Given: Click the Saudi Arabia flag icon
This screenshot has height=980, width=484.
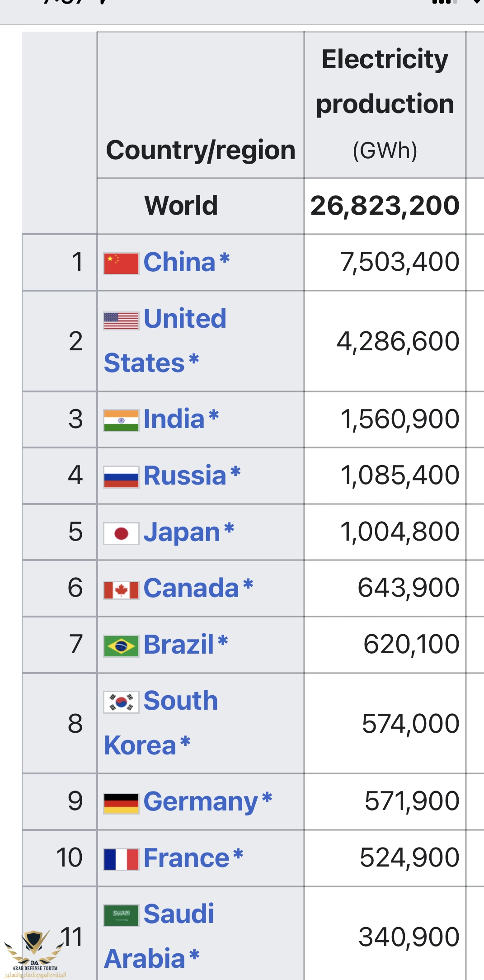Looking at the screenshot, I should click(x=121, y=915).
